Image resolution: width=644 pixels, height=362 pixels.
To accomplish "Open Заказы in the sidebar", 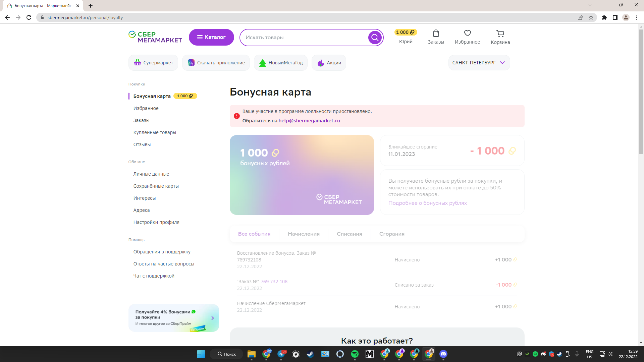I will (141, 120).
